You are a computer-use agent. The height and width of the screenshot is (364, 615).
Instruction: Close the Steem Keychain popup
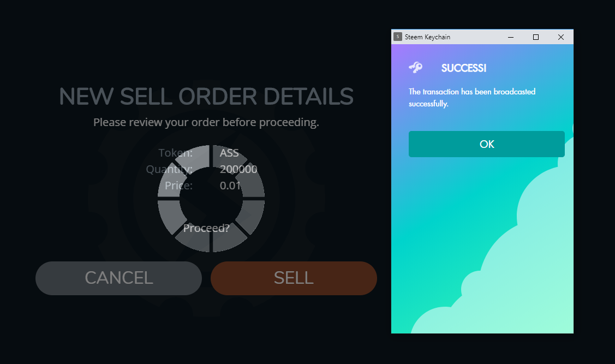tap(561, 37)
